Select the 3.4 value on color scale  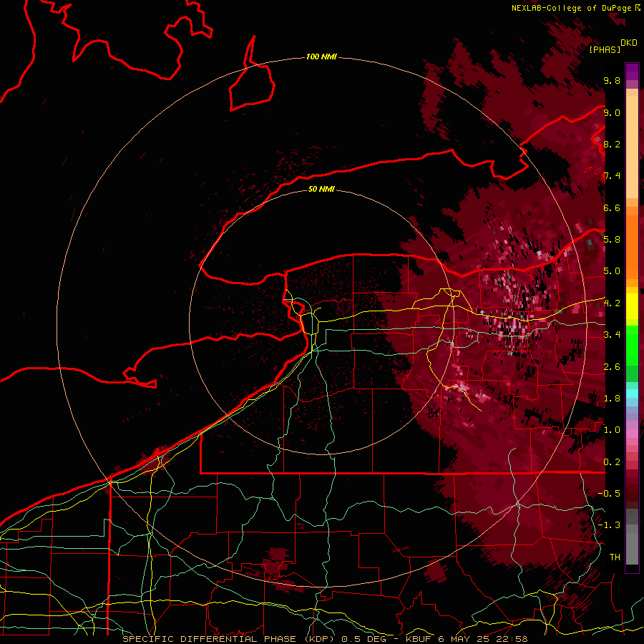(x=612, y=335)
